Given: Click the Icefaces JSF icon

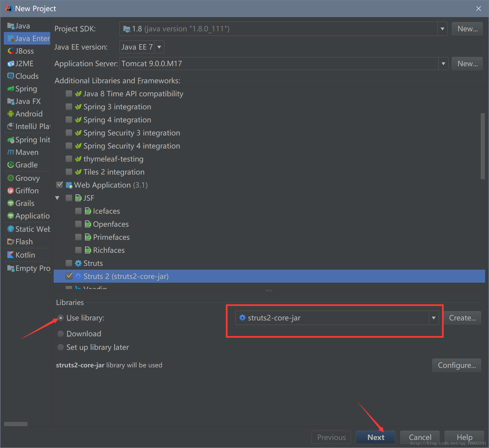Looking at the screenshot, I should tap(88, 211).
